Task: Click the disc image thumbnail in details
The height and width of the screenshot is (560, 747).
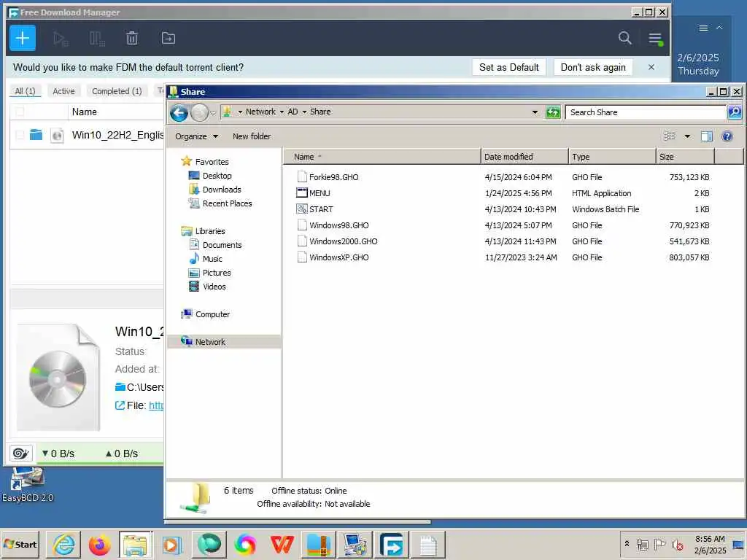Action: 58,378
